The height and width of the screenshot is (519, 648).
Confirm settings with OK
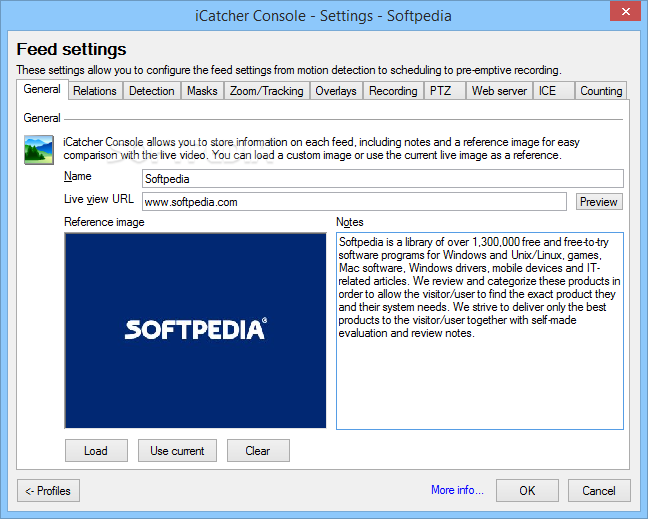coord(527,490)
